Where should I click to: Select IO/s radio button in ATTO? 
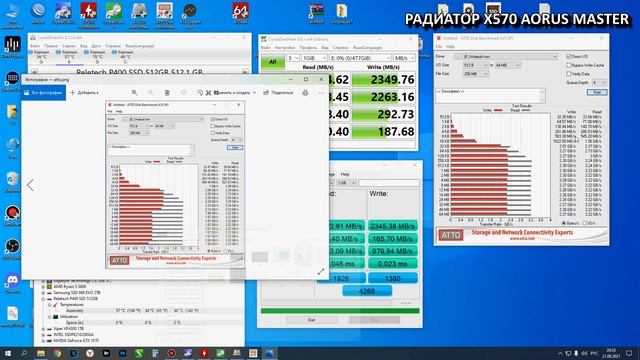585,223
